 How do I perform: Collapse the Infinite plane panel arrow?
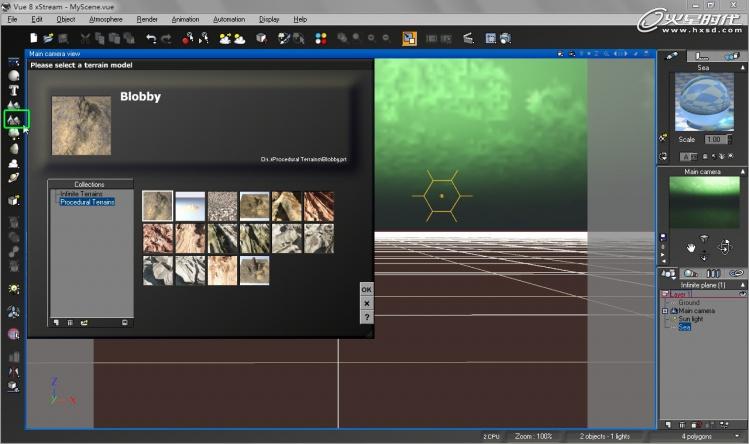[x=742, y=285]
